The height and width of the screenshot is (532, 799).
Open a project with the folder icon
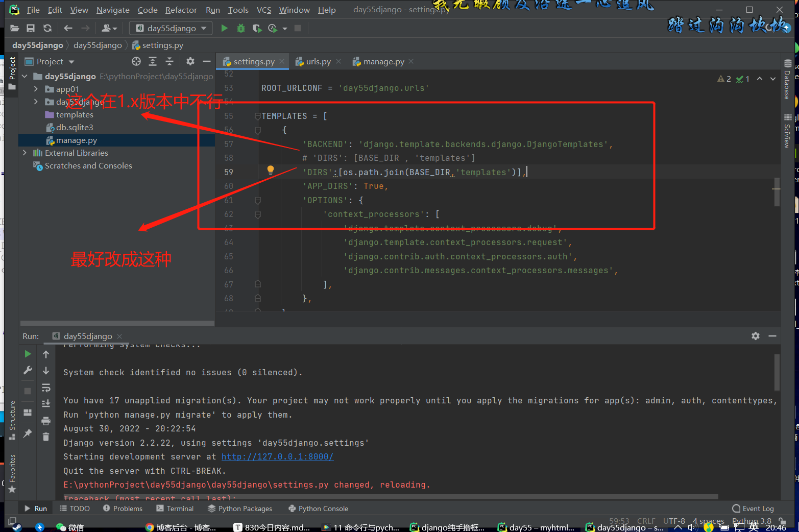(14, 28)
